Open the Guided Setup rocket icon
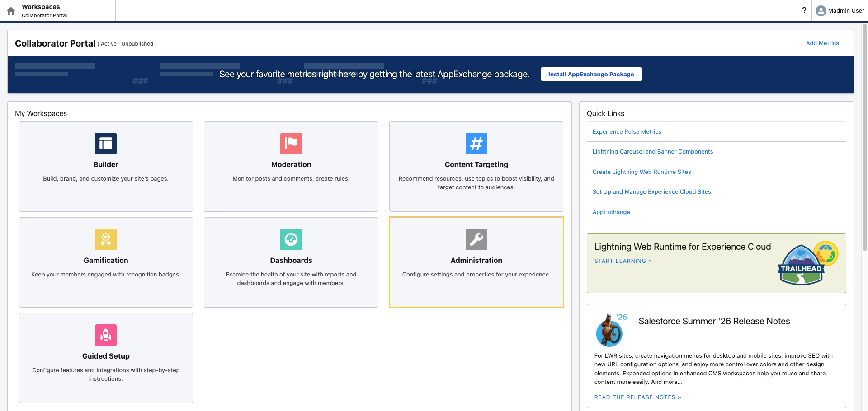 [106, 335]
